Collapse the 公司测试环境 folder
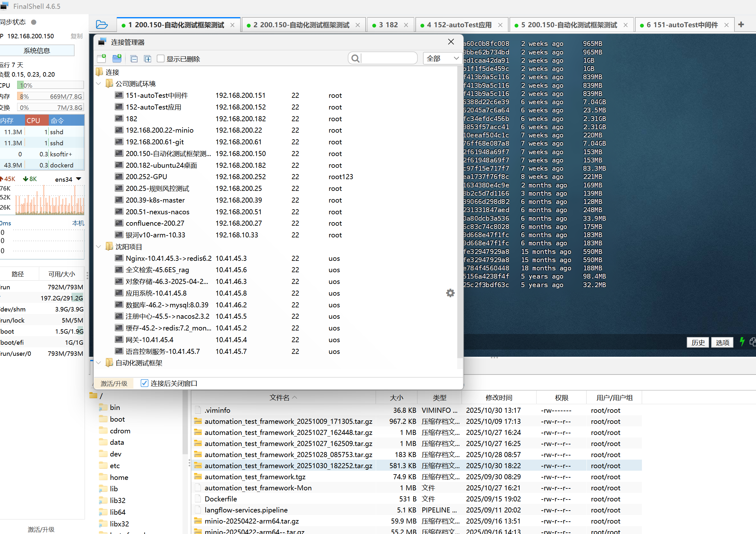The image size is (756, 534). coord(99,84)
